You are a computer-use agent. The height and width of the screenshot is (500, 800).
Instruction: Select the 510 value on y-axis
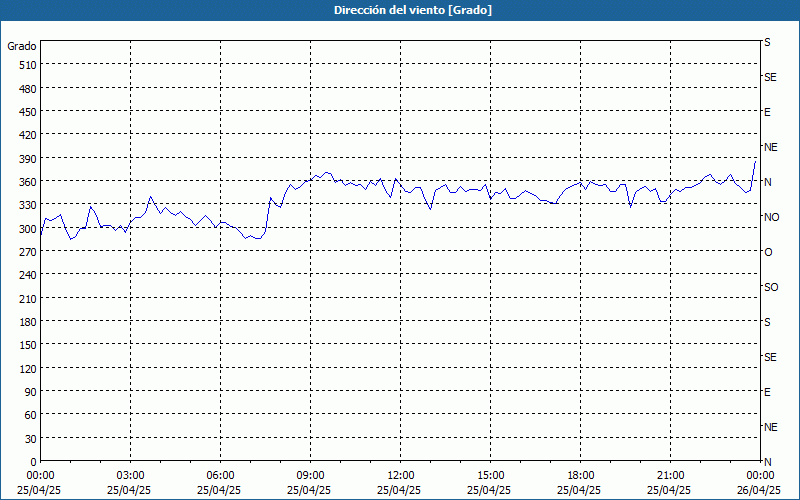[27, 65]
